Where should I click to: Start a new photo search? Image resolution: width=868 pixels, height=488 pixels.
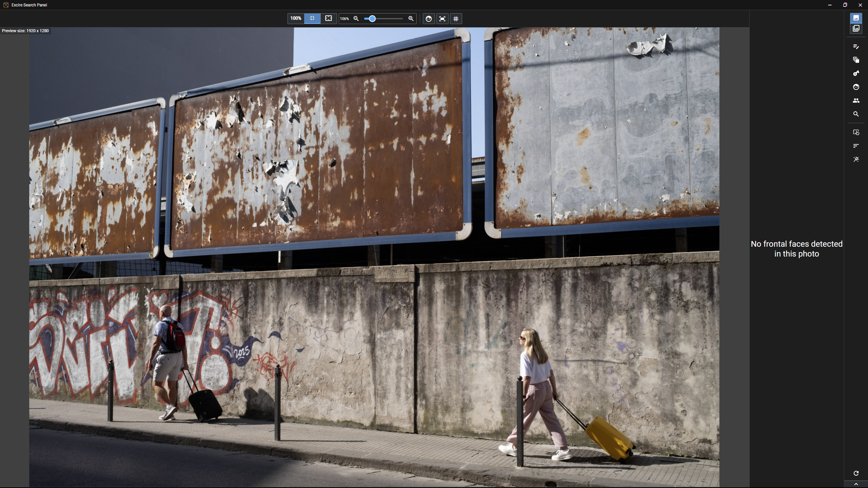(856, 114)
